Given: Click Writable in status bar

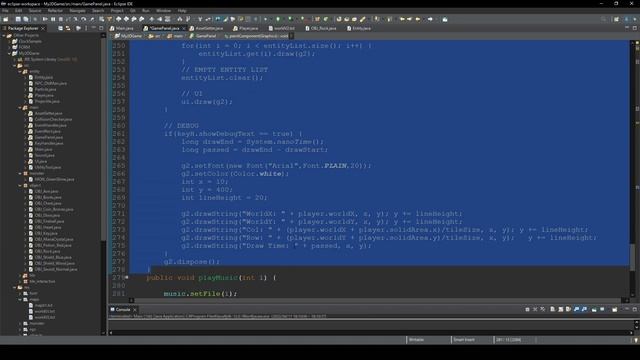Looking at the screenshot, I should (416, 340).
